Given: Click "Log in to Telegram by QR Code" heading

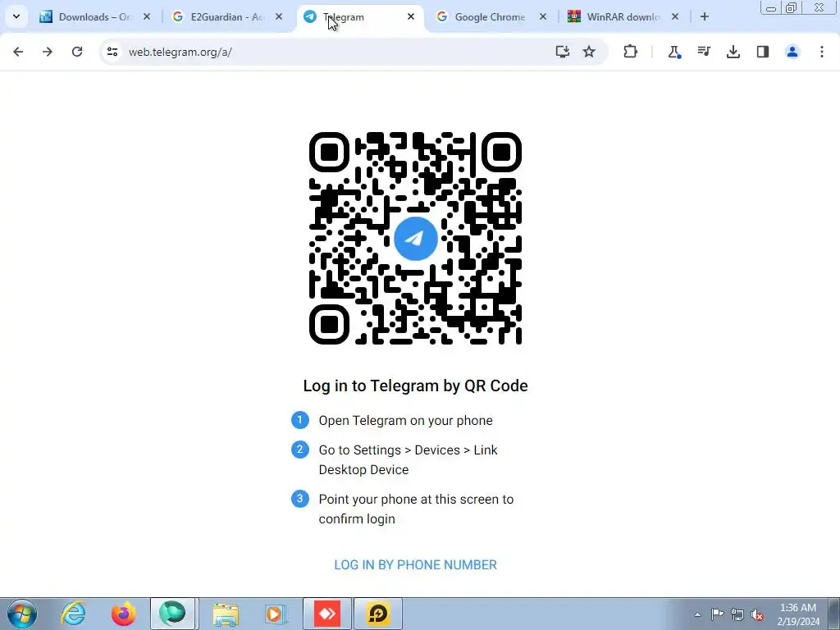Looking at the screenshot, I should [x=416, y=386].
